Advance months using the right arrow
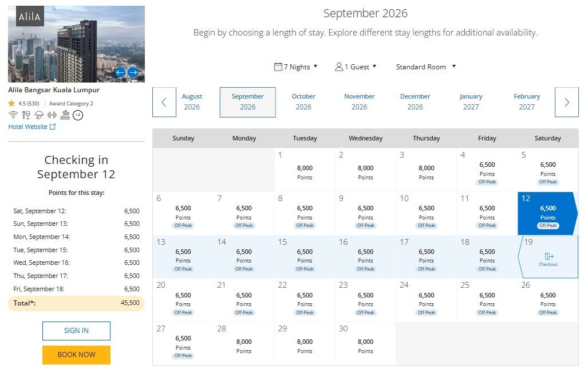 tap(567, 102)
